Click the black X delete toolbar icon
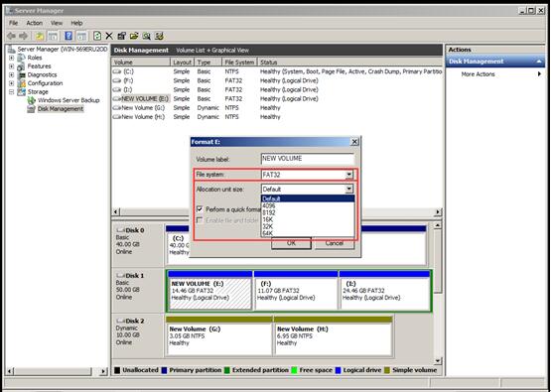Screen dimensions: 551x392 point(109,36)
